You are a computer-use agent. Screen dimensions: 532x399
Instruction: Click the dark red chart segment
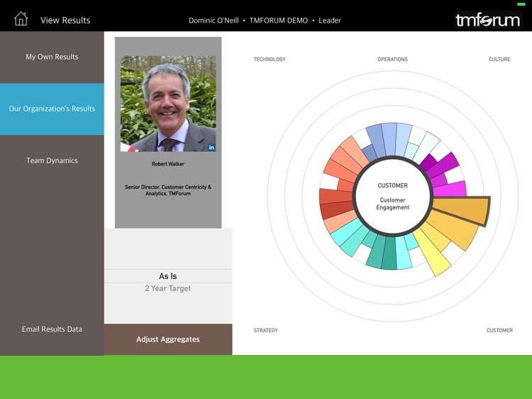pyautogui.click(x=336, y=209)
